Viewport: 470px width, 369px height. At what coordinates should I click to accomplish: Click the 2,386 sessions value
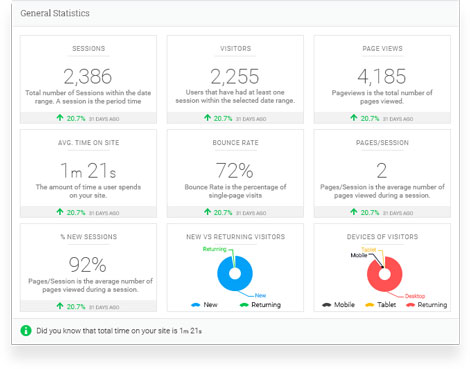(88, 77)
